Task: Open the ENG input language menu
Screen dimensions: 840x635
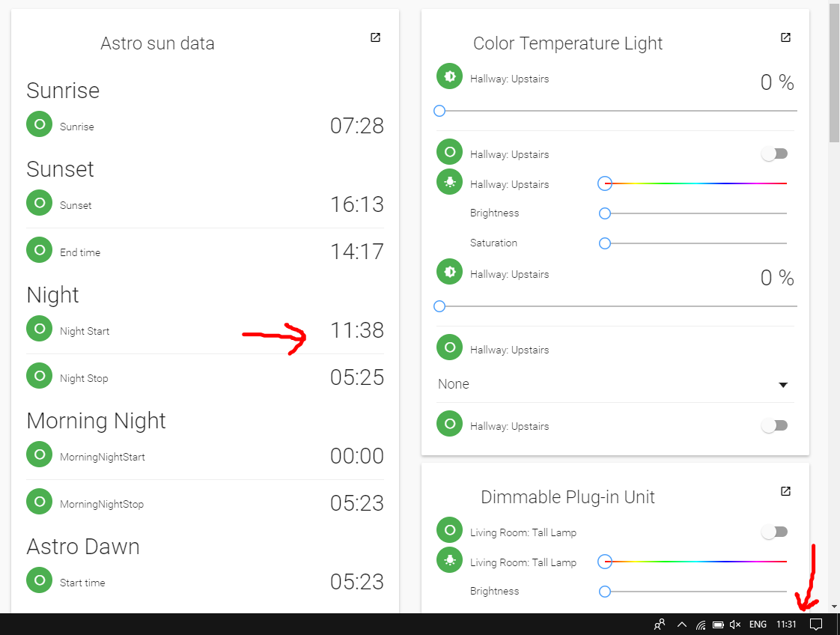Action: coord(758,625)
